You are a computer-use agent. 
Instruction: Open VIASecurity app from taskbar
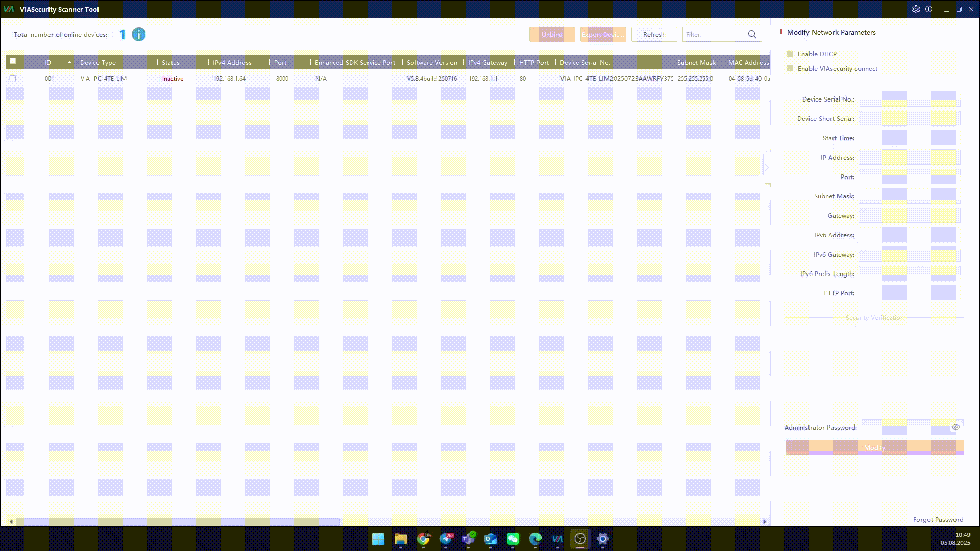[x=557, y=539]
